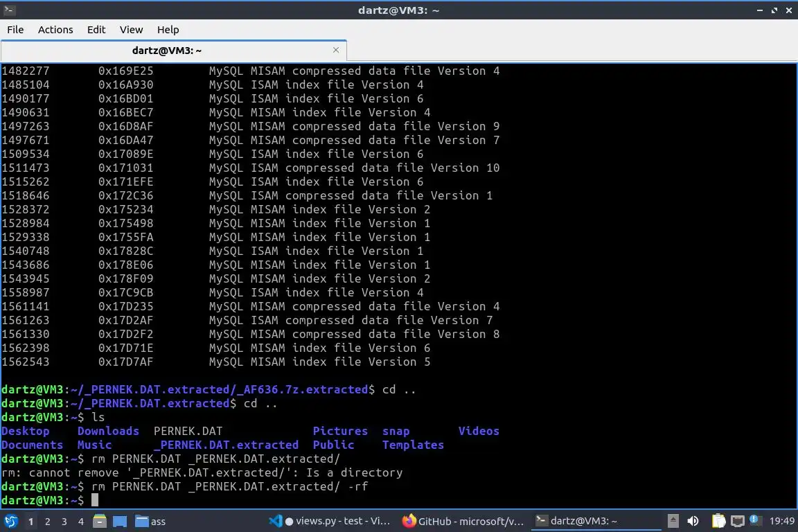The image size is (798, 532).
Task: Click '_PERNEK.DAT.extracted' in the ls listing
Action: [x=226, y=445]
